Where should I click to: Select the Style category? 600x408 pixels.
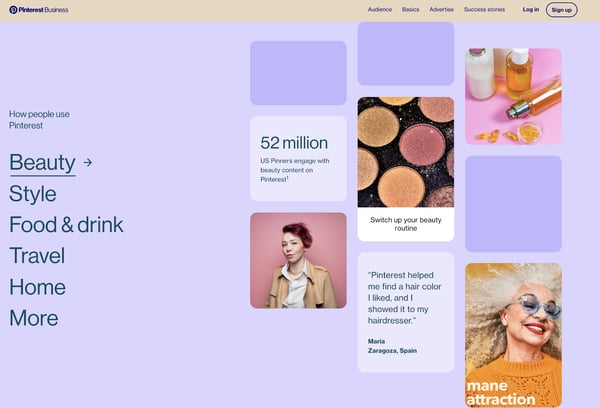click(33, 194)
